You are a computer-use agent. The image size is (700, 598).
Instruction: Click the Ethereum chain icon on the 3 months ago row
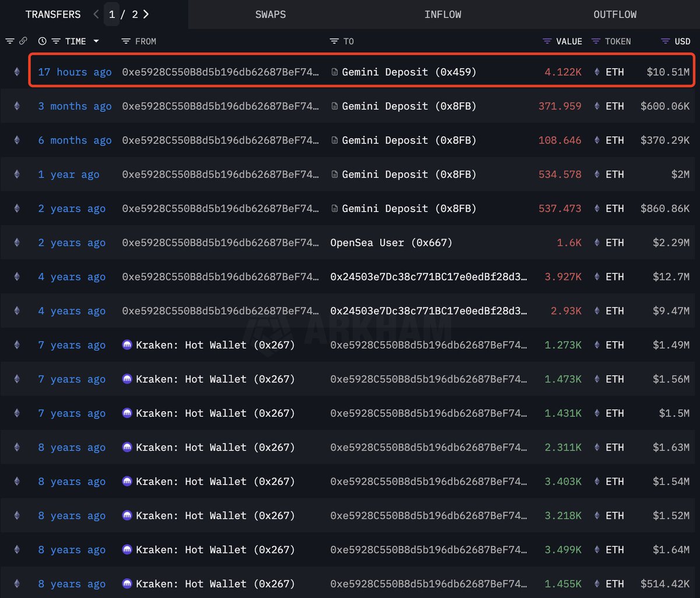[16, 106]
